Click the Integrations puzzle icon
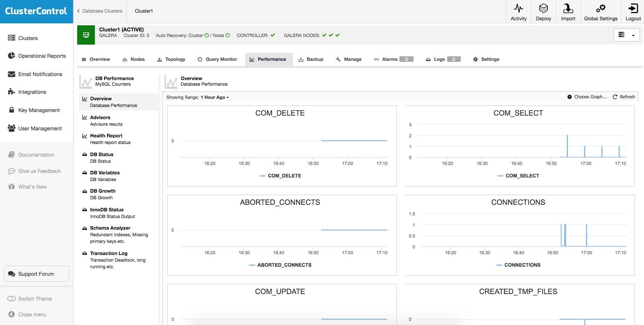The height and width of the screenshot is (325, 644). 11,92
